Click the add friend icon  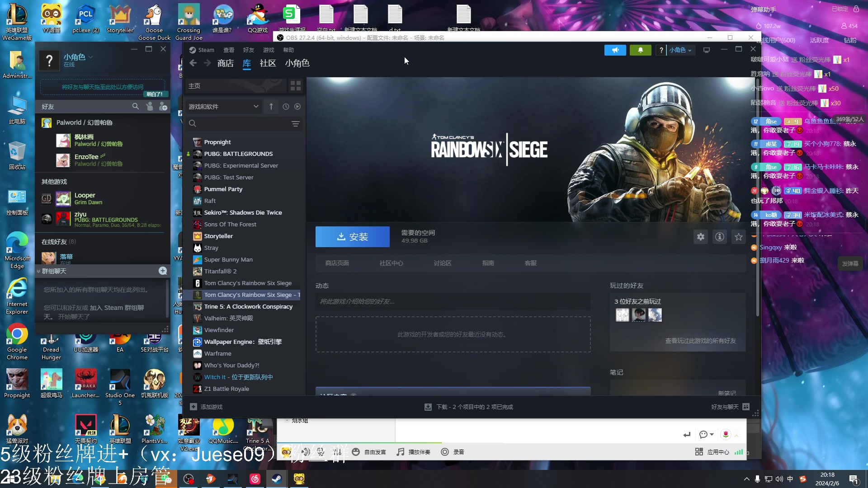163,107
